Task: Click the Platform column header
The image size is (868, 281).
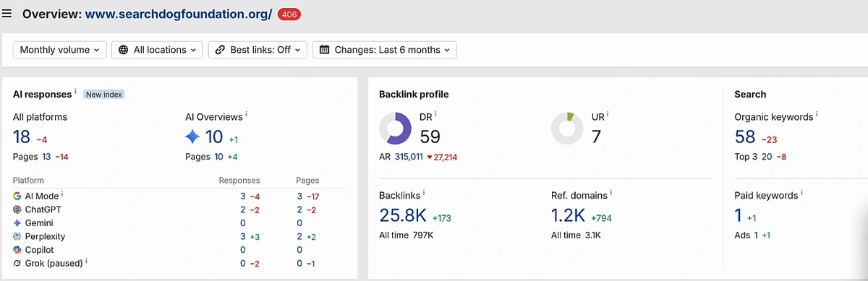Action: (x=28, y=181)
